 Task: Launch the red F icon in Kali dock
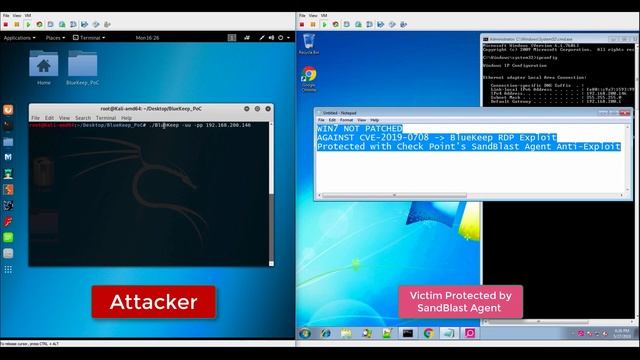pyautogui.click(x=8, y=221)
